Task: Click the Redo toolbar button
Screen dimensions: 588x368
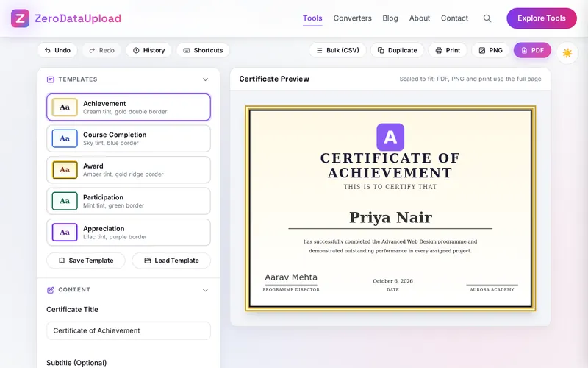Action: click(x=101, y=50)
